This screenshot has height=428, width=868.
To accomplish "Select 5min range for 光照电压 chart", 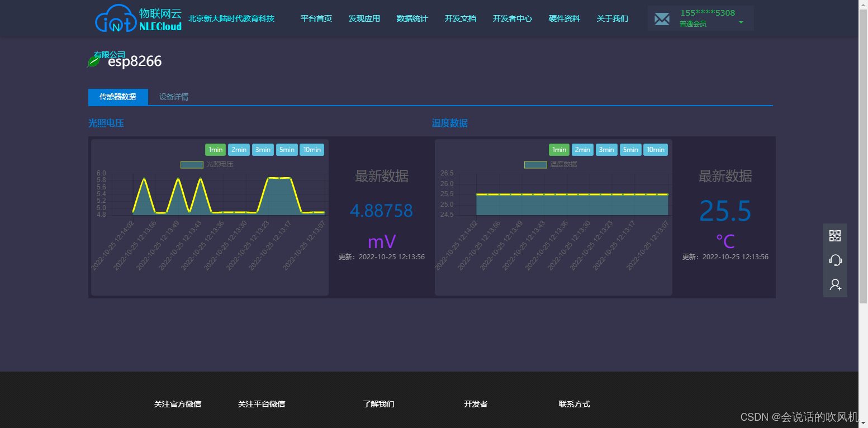I will [287, 150].
